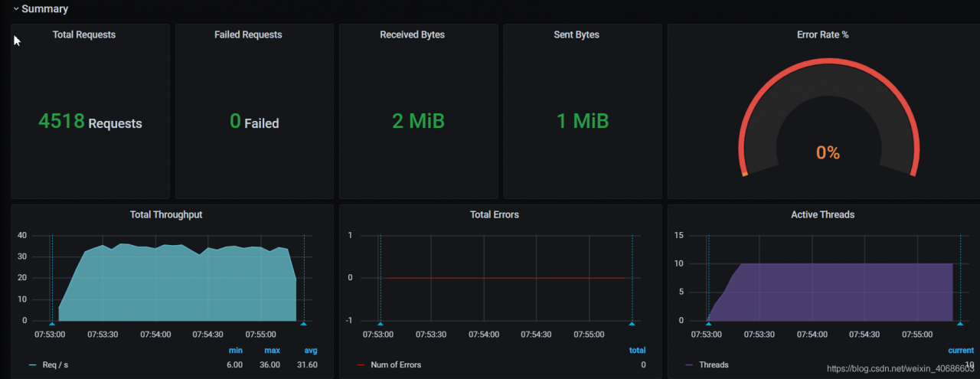980x379 pixels.
Task: Click the Total Throughput end annotation marker
Action: tap(304, 324)
